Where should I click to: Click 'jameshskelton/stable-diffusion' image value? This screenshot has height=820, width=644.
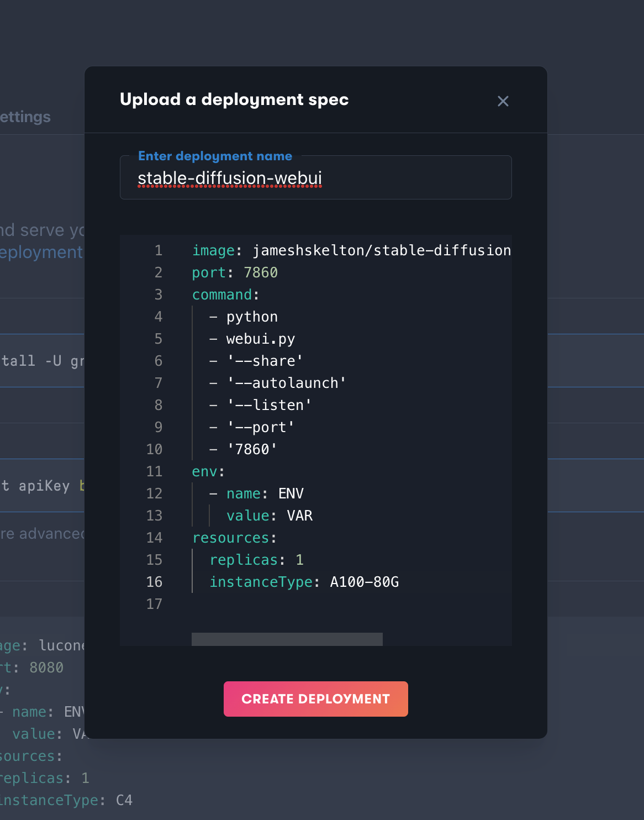click(382, 250)
